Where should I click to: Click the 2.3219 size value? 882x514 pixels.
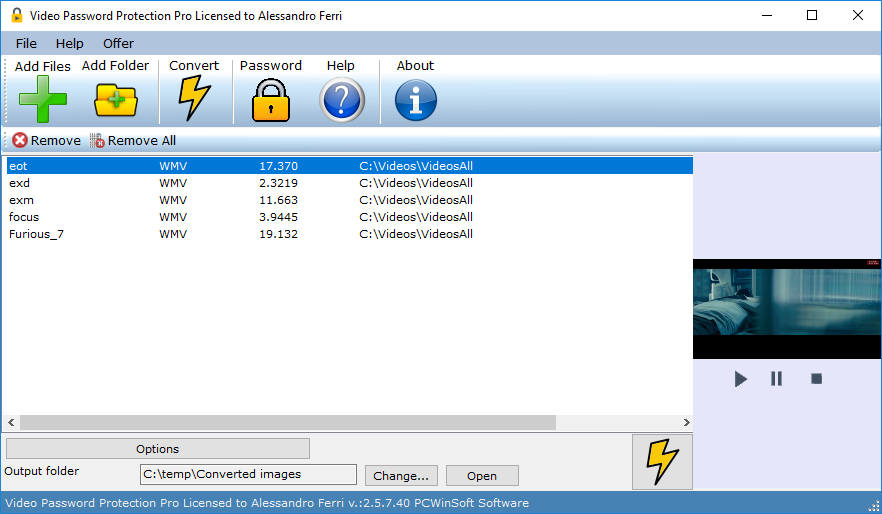(278, 183)
